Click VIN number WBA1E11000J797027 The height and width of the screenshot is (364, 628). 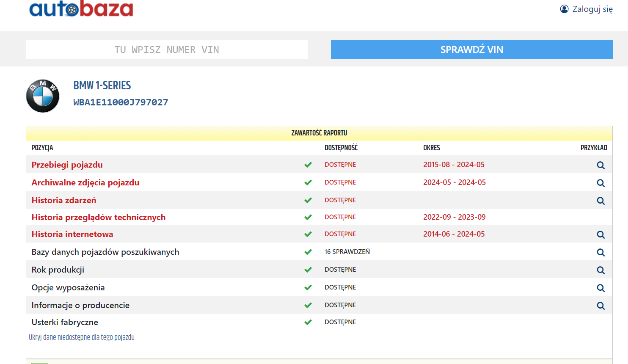point(121,102)
